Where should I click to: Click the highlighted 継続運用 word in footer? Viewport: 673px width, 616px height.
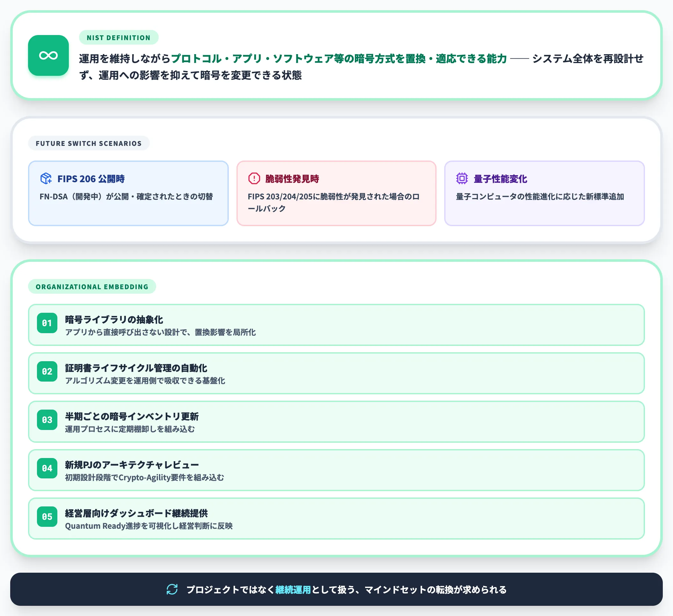293,590
